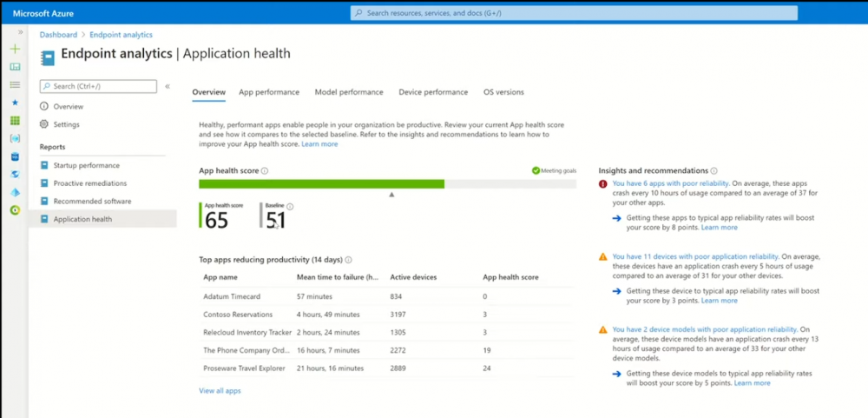Click the Startup performance report icon
Screen dimensions: 868x418
pos(44,165)
